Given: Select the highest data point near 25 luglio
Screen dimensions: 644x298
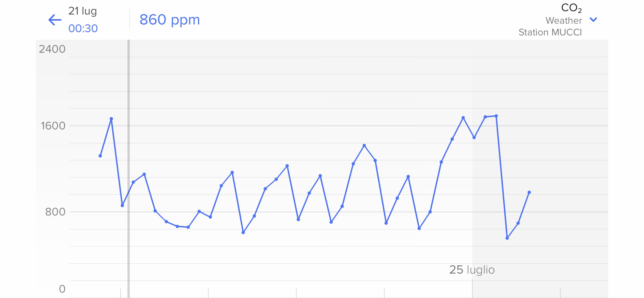Looking at the screenshot, I should tap(496, 116).
